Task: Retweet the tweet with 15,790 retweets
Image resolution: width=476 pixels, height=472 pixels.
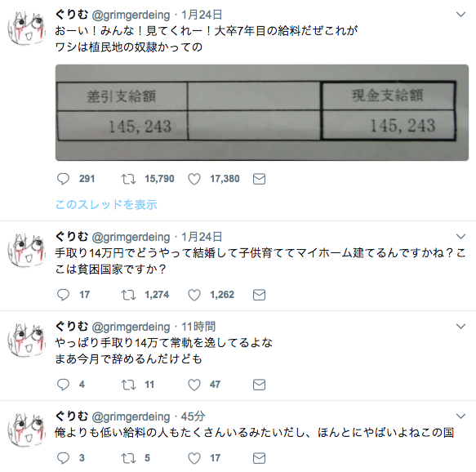Action: 128,179
